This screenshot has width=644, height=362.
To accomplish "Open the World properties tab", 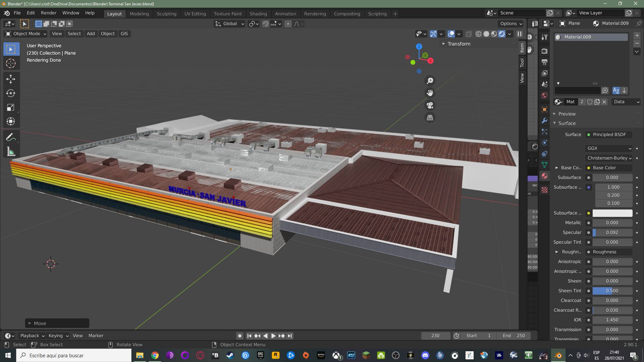I will [544, 96].
